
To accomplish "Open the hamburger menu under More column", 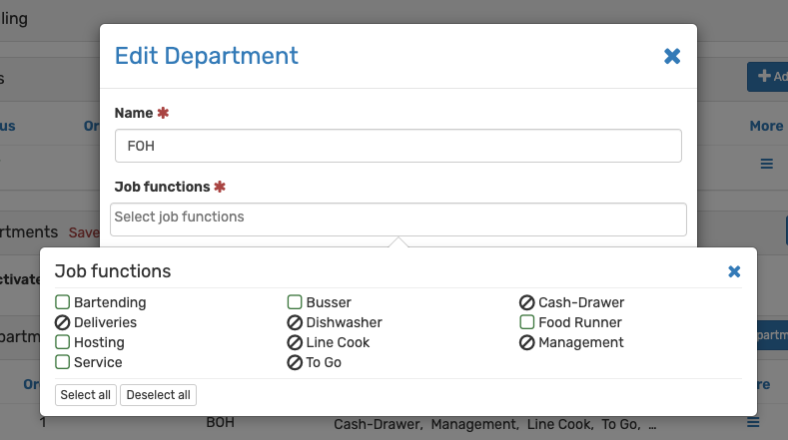I will pos(767,164).
